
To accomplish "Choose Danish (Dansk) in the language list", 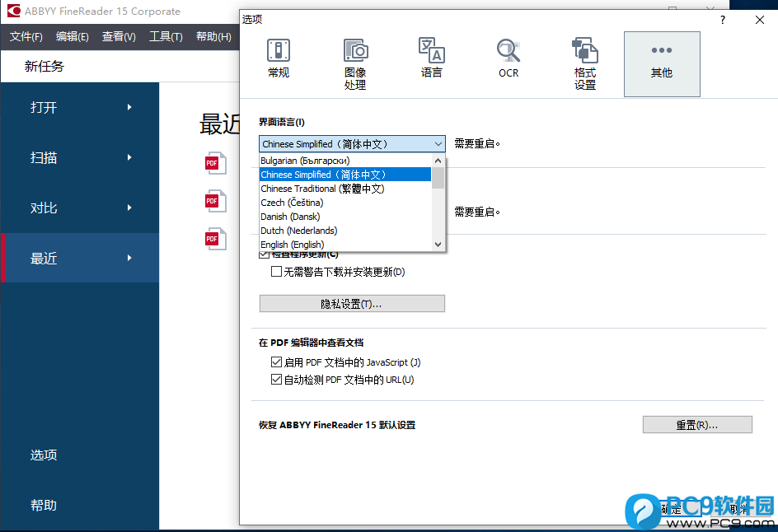I will (345, 217).
